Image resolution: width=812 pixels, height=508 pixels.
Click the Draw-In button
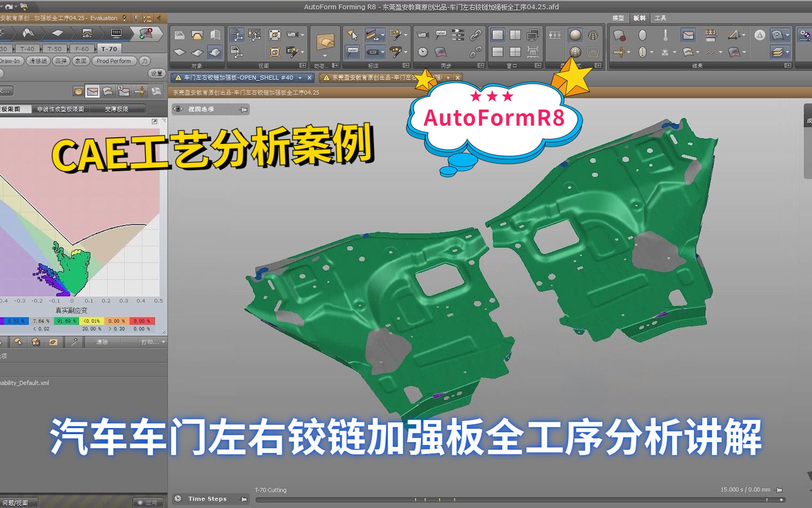coord(10,61)
